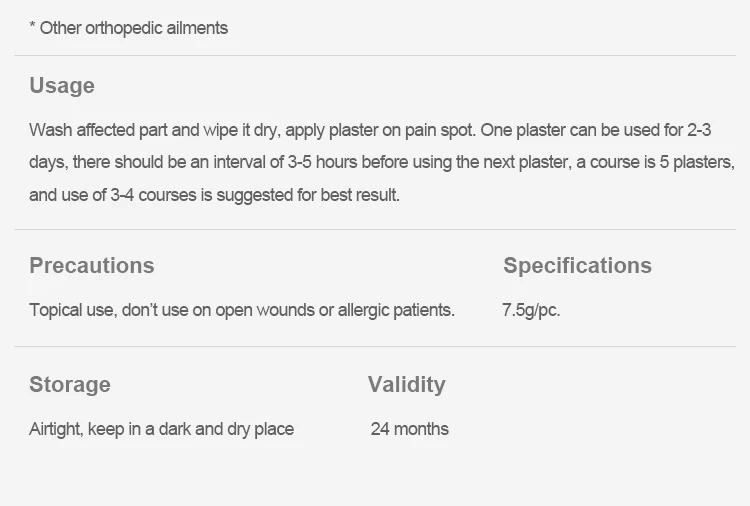The image size is (750, 506).
Task: Click the "24 months" validity value
Action: (x=410, y=429)
